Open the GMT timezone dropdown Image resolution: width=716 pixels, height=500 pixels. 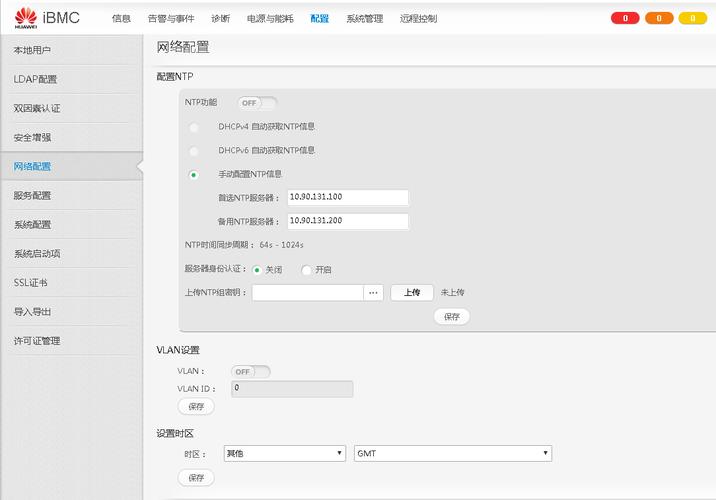[453, 453]
